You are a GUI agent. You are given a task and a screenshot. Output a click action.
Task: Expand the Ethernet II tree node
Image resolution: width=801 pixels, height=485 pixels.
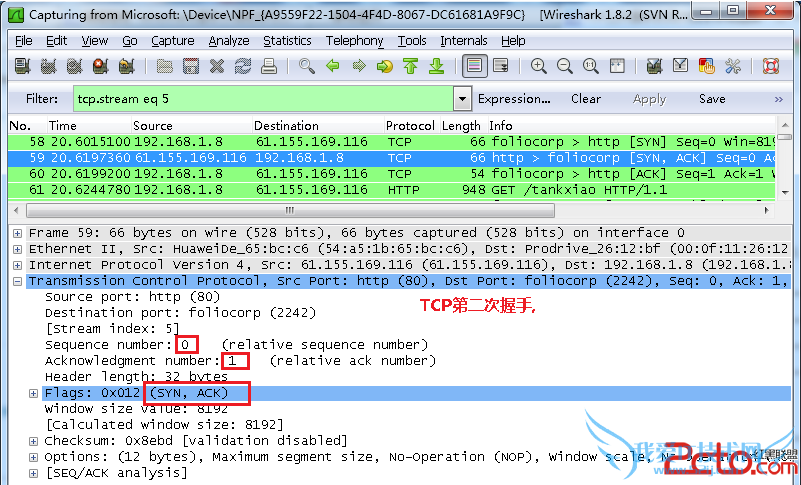[17, 249]
